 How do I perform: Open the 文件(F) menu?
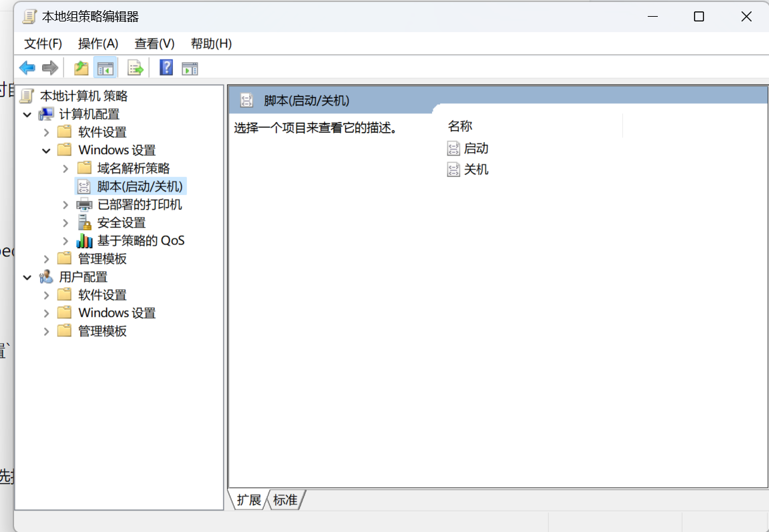(43, 44)
